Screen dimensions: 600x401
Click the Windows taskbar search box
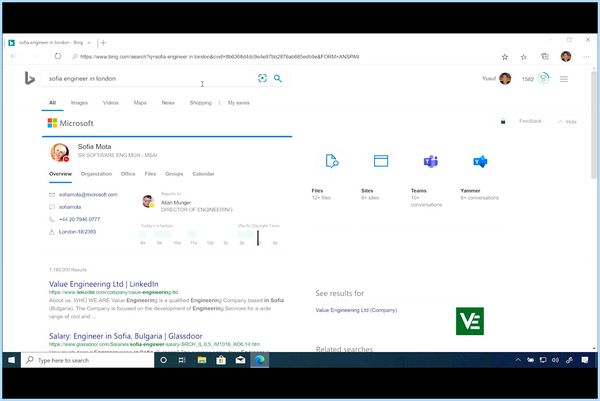(88, 360)
